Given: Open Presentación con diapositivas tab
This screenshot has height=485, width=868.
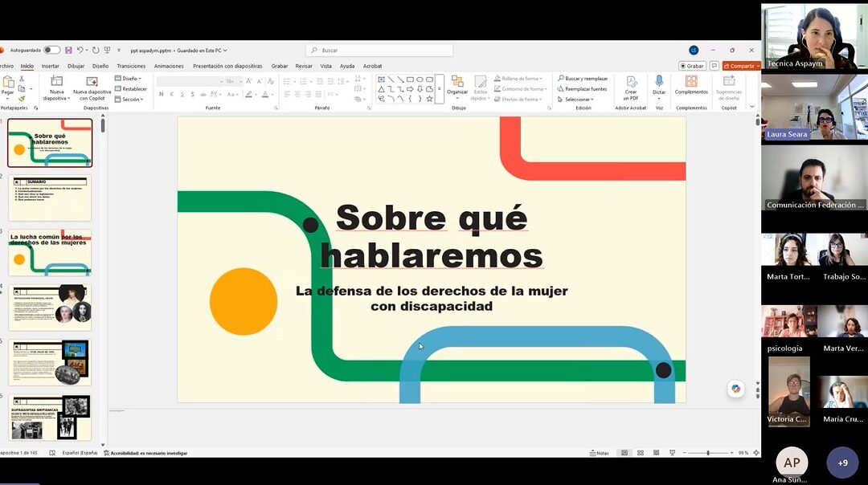Looking at the screenshot, I should point(227,66).
